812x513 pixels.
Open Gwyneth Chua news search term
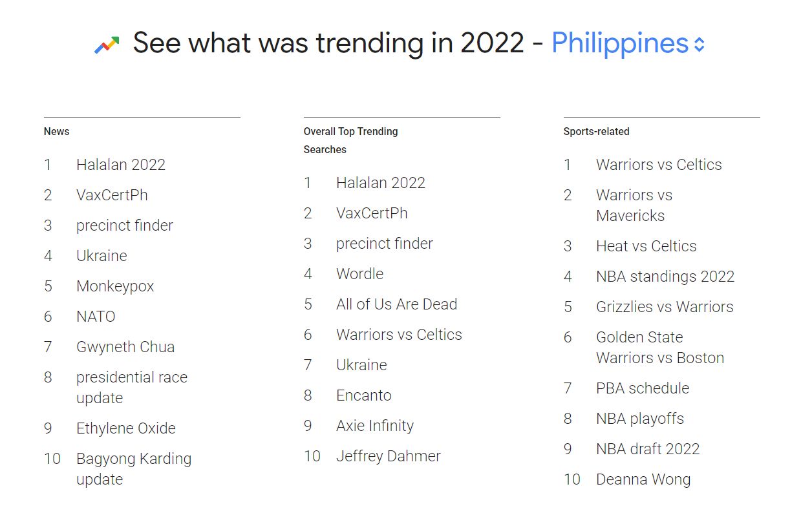pyautogui.click(x=125, y=347)
